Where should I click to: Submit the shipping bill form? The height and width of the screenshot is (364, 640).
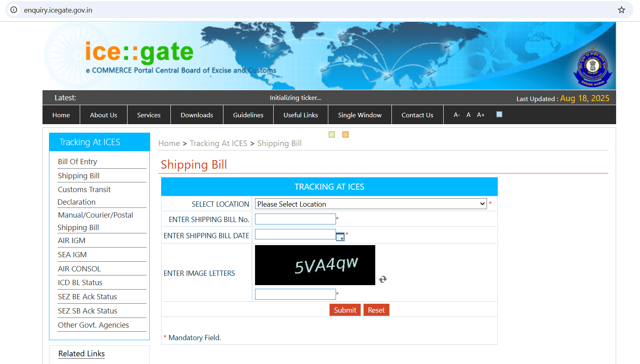[345, 310]
